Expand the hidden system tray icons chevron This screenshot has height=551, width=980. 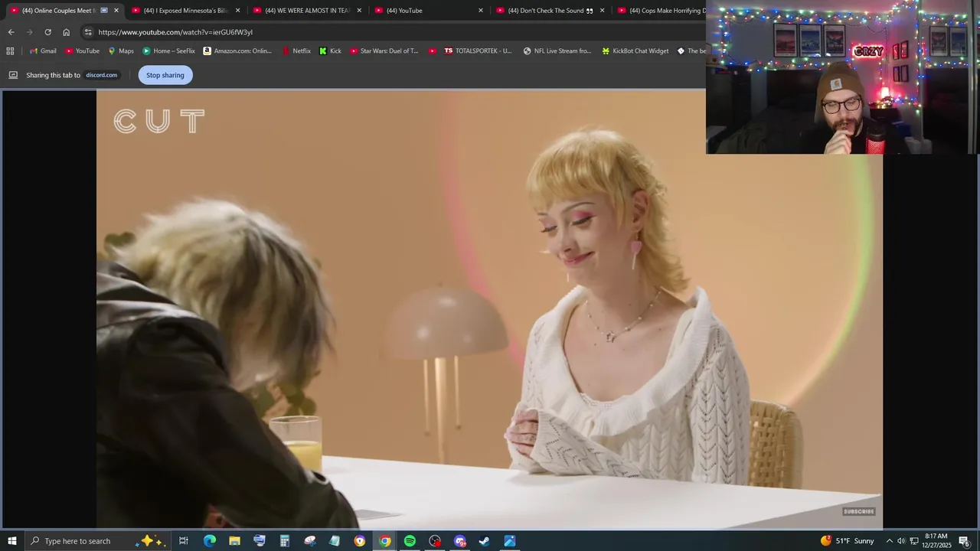(x=889, y=541)
